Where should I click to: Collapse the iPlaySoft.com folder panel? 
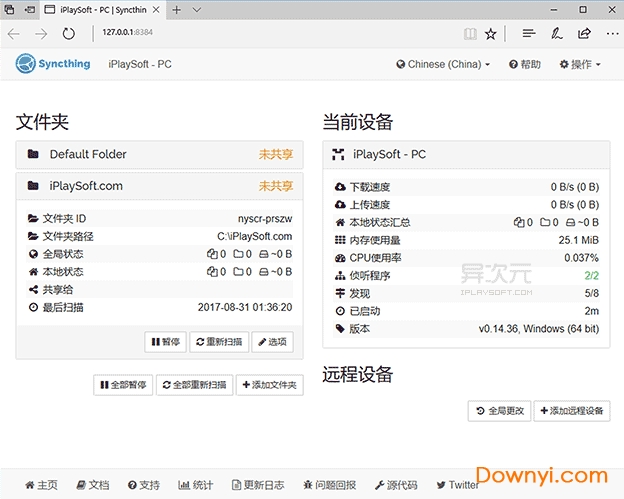[160, 186]
